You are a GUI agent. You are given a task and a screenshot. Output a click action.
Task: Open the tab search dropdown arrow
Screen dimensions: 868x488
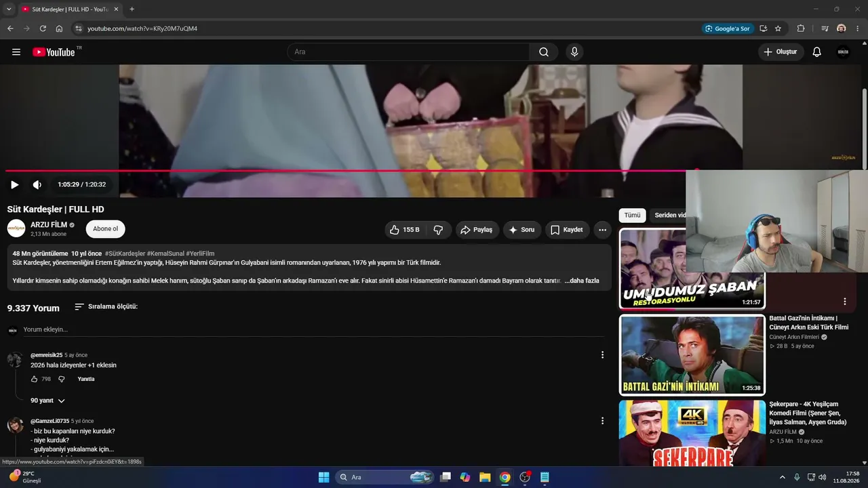click(x=9, y=9)
